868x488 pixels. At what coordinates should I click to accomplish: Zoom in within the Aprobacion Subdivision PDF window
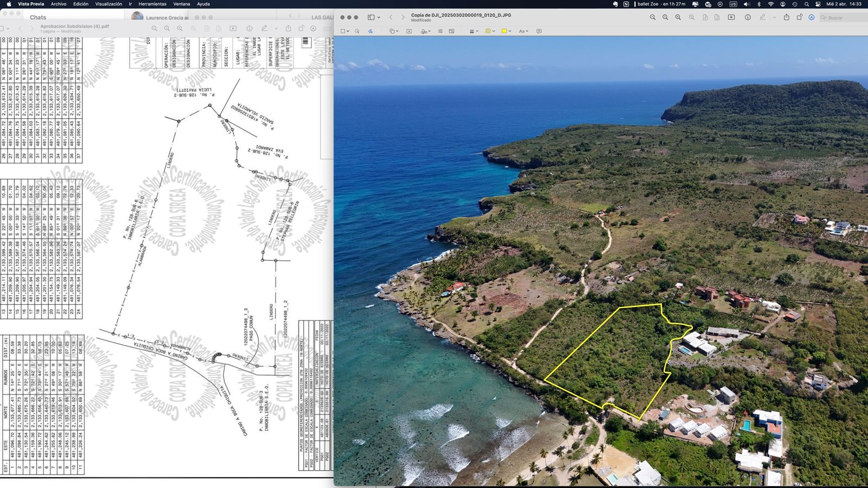click(180, 28)
